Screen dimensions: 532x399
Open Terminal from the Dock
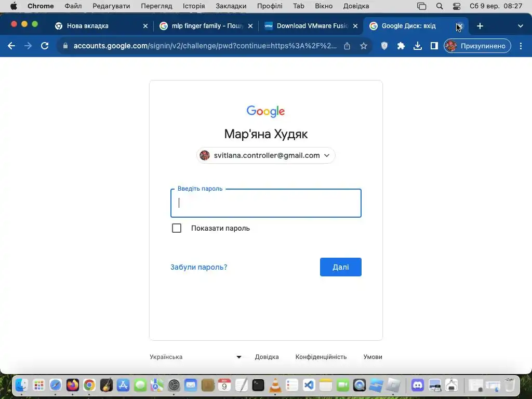[x=258, y=385]
